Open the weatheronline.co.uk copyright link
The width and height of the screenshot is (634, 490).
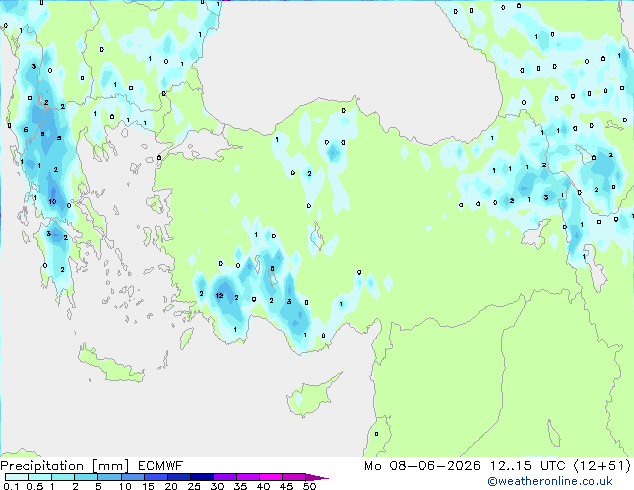[550, 481]
